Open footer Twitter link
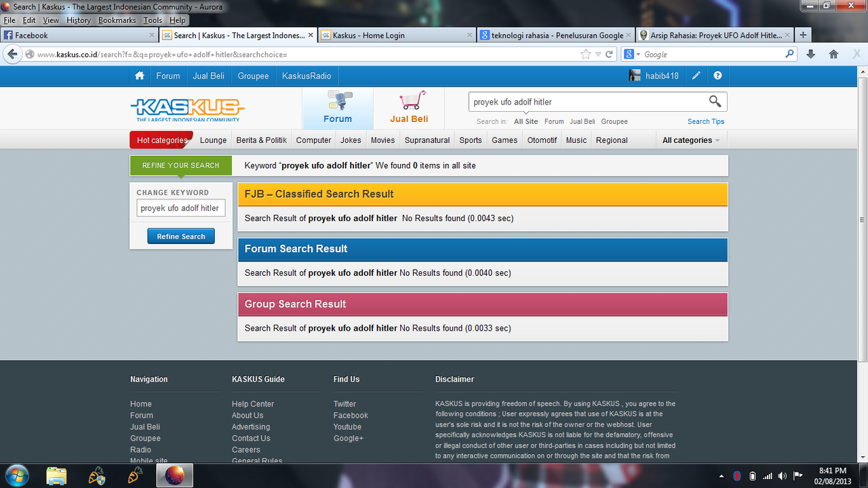Screen dimensions: 868x488 tap(344, 404)
